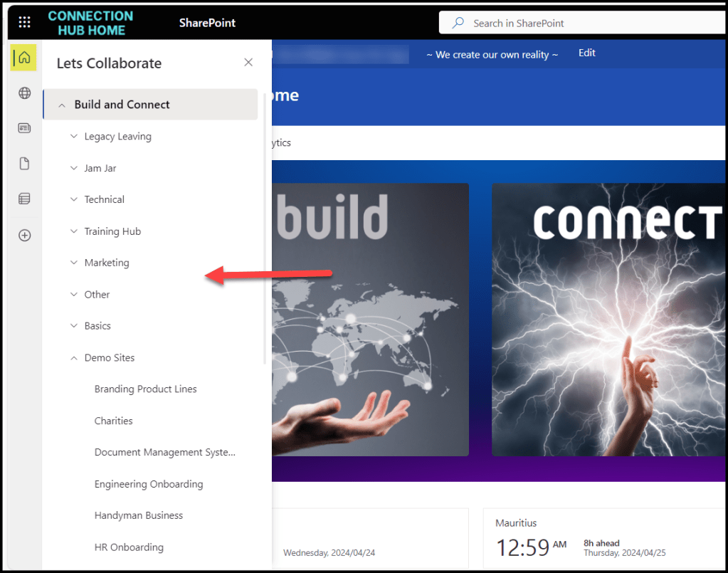728x573 pixels.
Task: Open the Engineering Onboarding link
Action: click(x=149, y=484)
